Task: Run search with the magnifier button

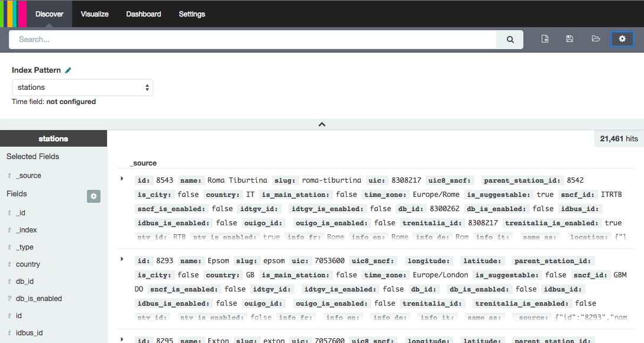Action: [x=510, y=40]
